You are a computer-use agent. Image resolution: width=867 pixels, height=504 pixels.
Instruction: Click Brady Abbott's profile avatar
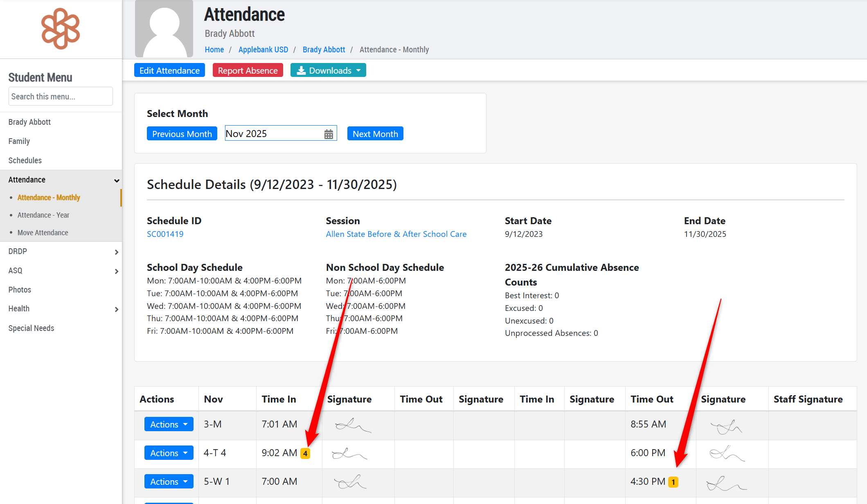pyautogui.click(x=164, y=29)
